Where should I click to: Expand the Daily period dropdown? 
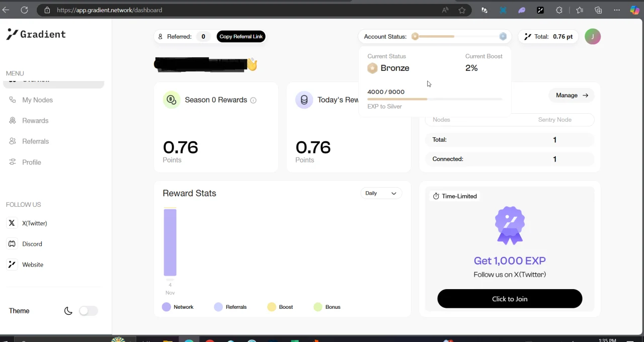point(381,193)
